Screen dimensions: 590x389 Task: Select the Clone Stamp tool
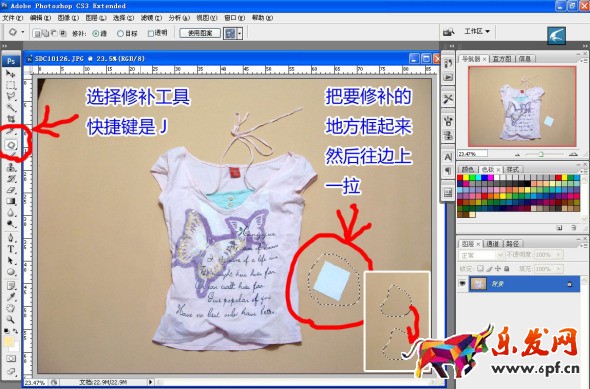pyautogui.click(x=11, y=167)
